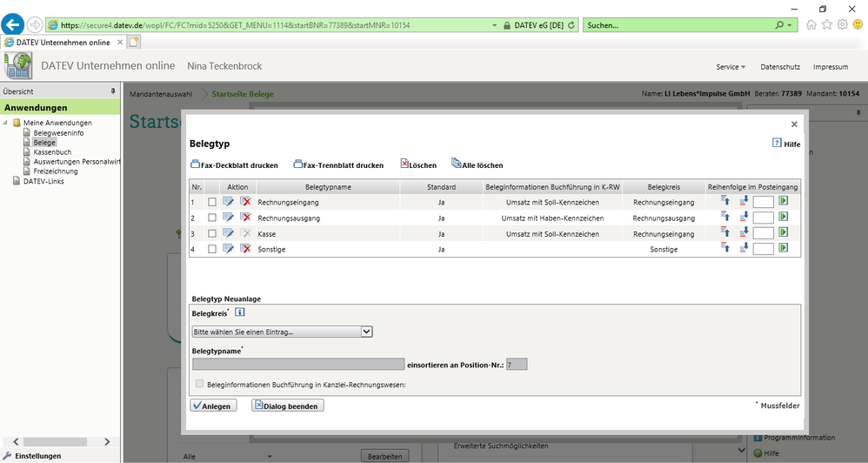Move Kasse row down
Screen dimensions: 868x463
click(x=744, y=232)
